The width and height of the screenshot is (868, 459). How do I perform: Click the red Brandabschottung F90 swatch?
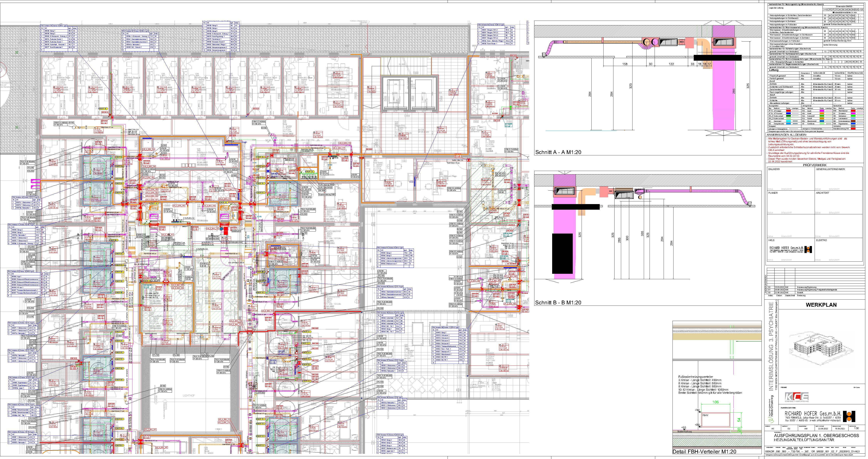click(x=853, y=129)
